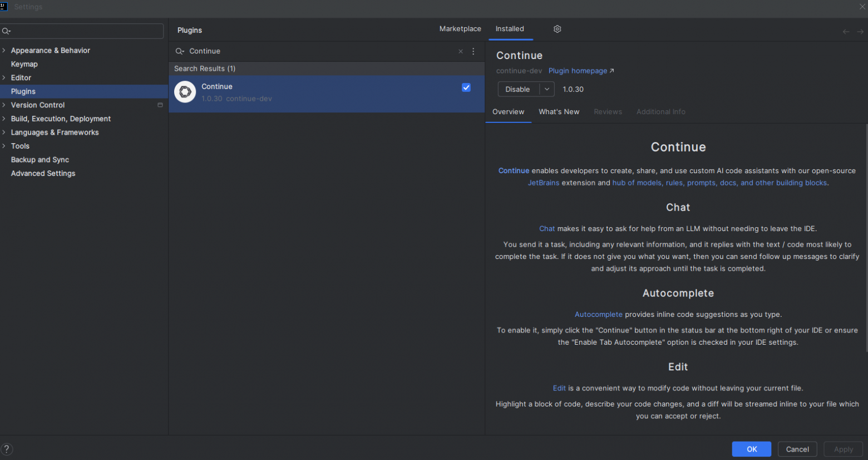
Task: Expand Languages & Frameworks section
Action: pos(4,132)
